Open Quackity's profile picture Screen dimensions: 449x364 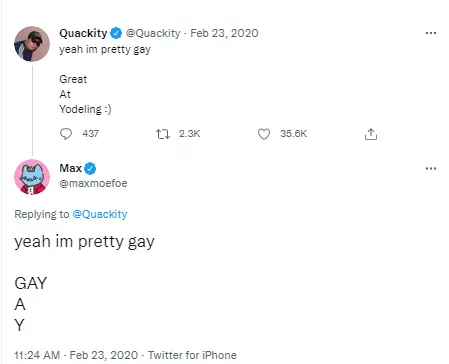pos(32,44)
